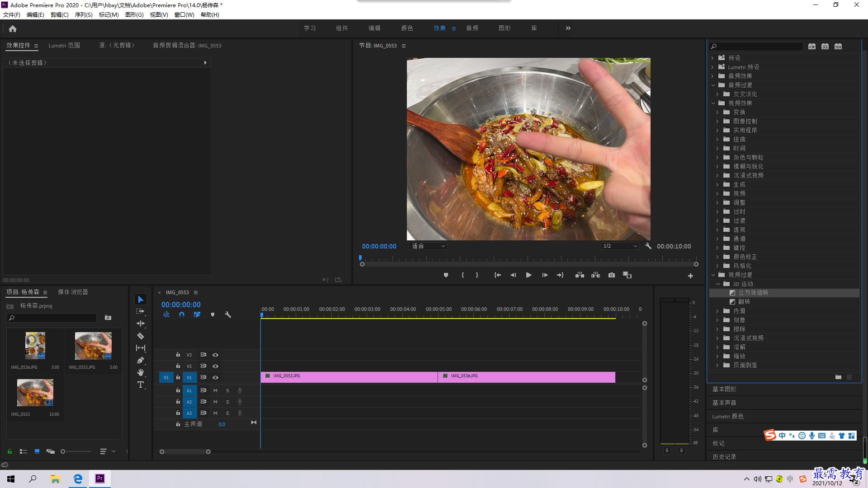Expand the 溶解 transitions folder
Screen dimensions: 868x488
[717, 347]
